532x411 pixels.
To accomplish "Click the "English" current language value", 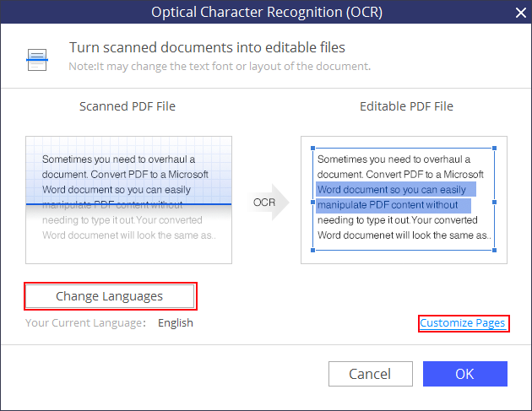I will coord(176,322).
